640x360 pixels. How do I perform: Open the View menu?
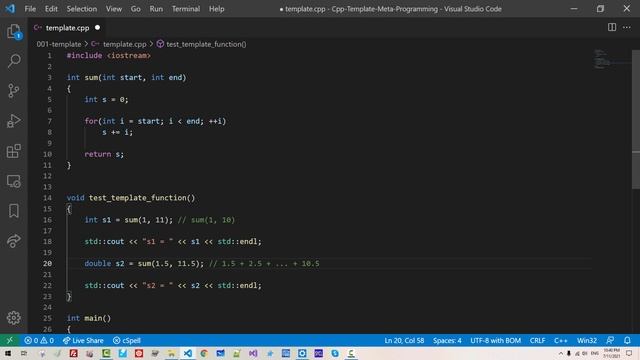pos(114,9)
